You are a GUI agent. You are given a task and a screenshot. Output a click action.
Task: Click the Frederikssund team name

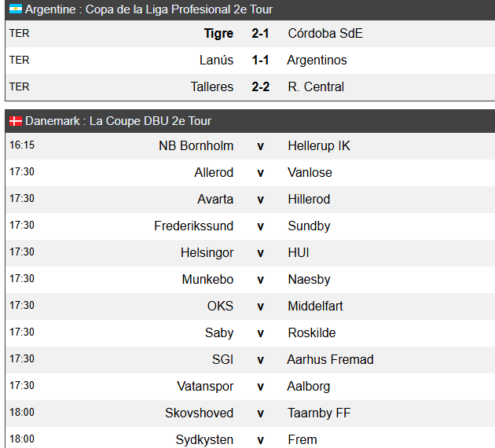click(194, 226)
